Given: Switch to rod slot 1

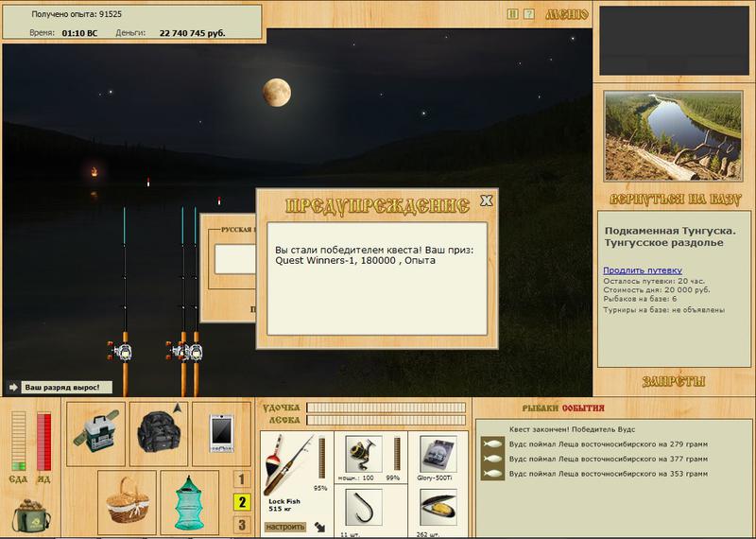Looking at the screenshot, I should (242, 479).
